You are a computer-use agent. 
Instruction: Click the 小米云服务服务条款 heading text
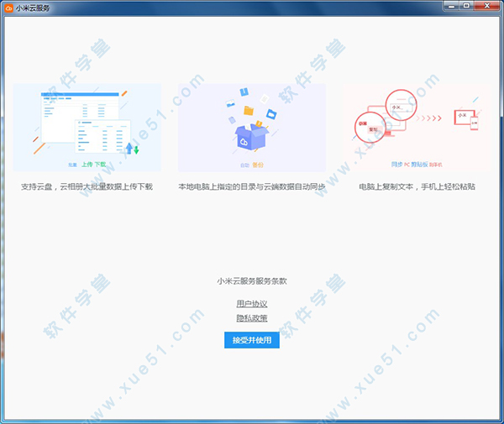click(252, 281)
